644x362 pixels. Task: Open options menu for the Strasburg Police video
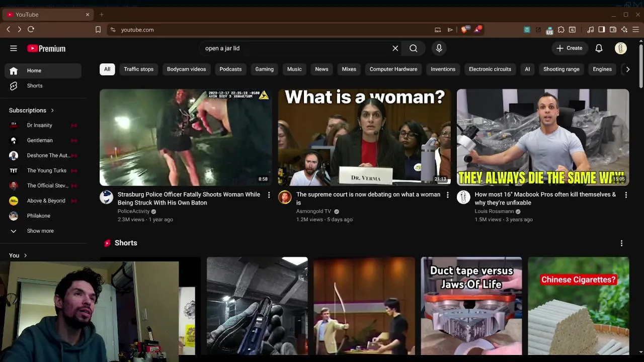[269, 195]
